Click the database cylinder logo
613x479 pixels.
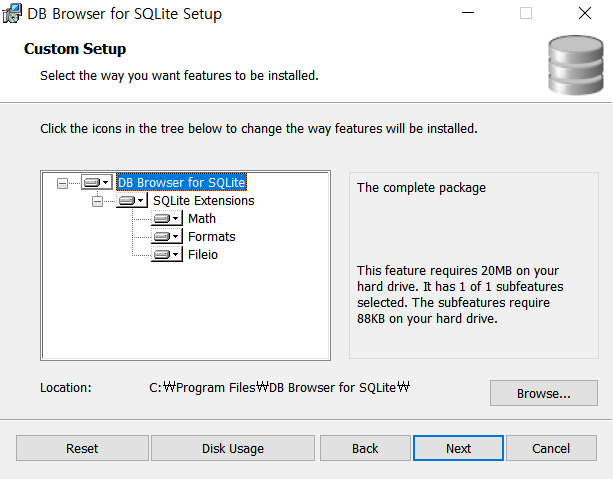[575, 65]
